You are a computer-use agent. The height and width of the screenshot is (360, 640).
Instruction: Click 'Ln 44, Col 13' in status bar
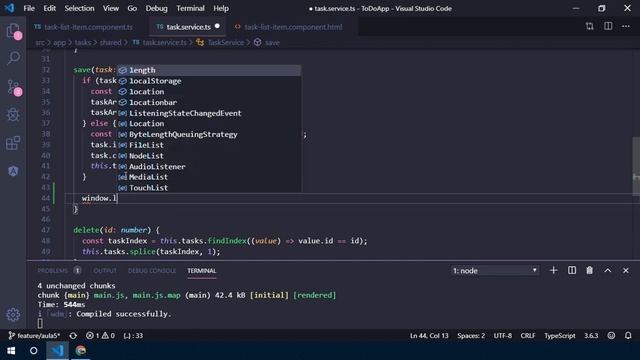coord(429,336)
